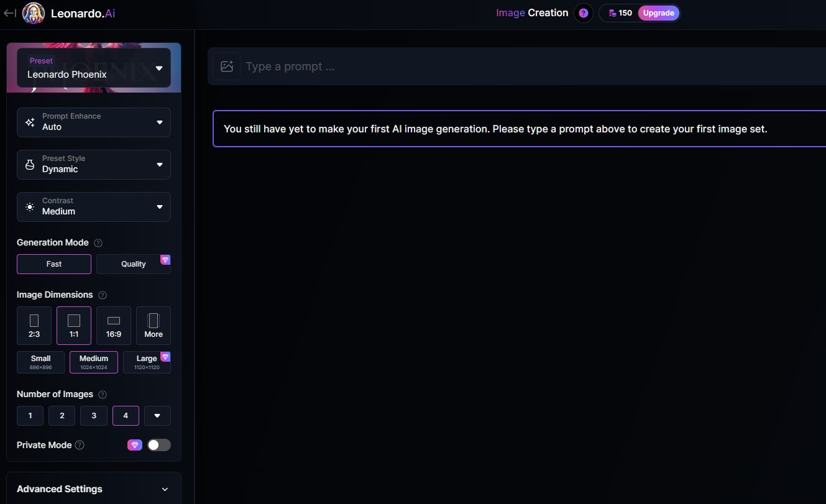Viewport: 826px width, 504px height.
Task: Choose the 16:9 aspect ratio
Action: pos(114,326)
